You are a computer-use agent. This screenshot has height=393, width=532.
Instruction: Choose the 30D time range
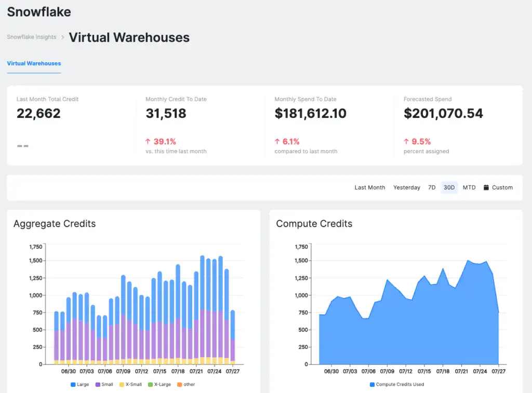point(449,187)
